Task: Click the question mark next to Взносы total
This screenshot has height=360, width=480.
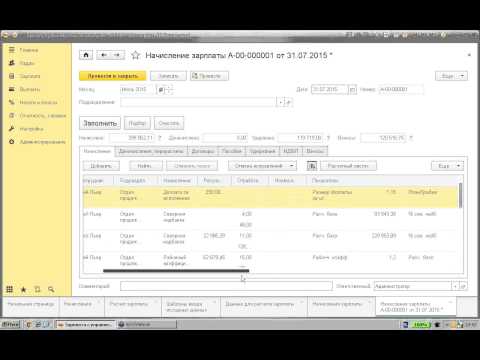Action: [411, 138]
